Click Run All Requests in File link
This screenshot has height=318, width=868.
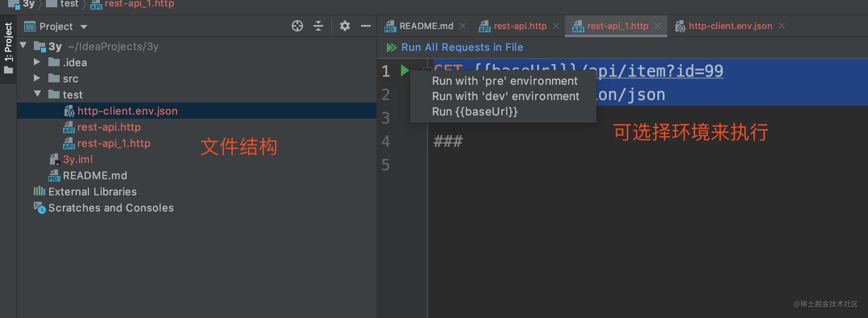462,48
